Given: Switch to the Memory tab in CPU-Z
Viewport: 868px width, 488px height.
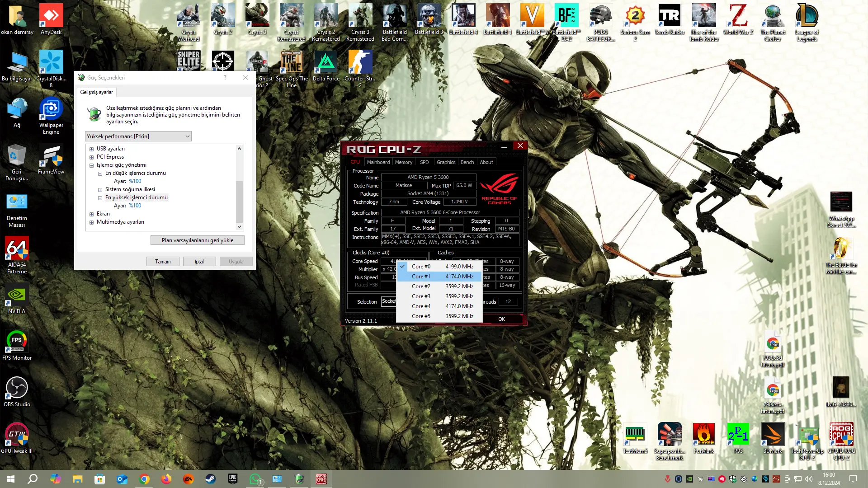Looking at the screenshot, I should (404, 162).
